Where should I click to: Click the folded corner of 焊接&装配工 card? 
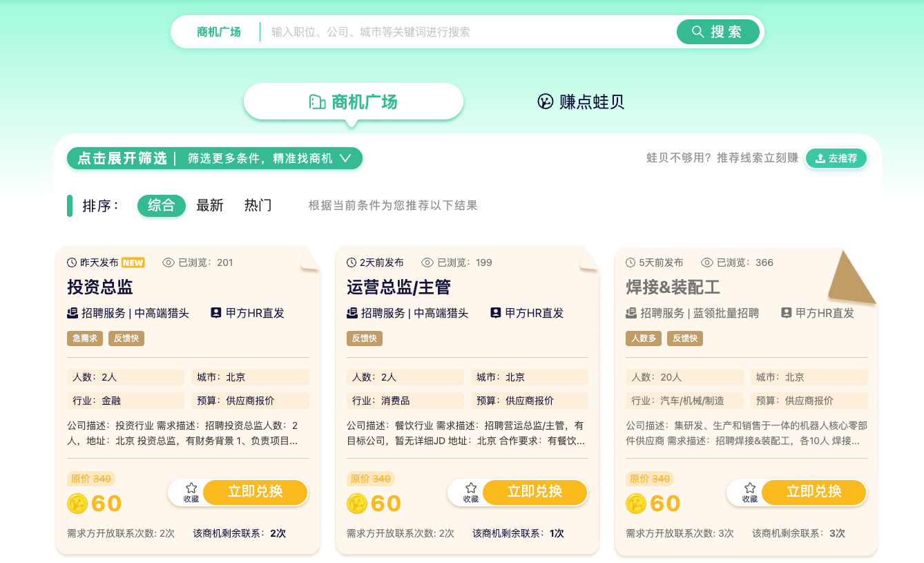[854, 277]
